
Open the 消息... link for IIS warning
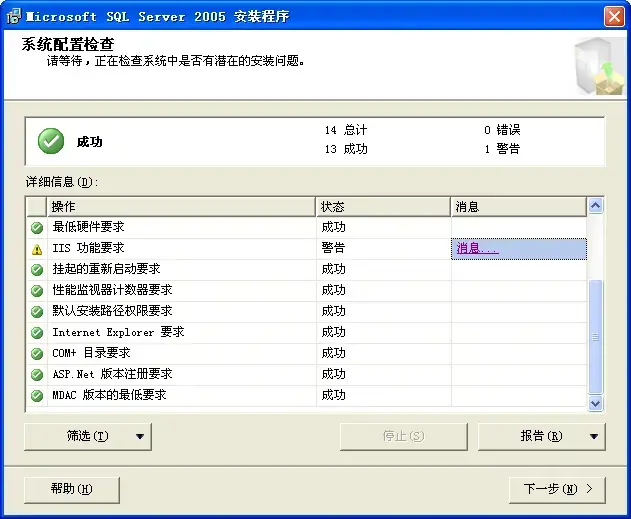pos(477,248)
